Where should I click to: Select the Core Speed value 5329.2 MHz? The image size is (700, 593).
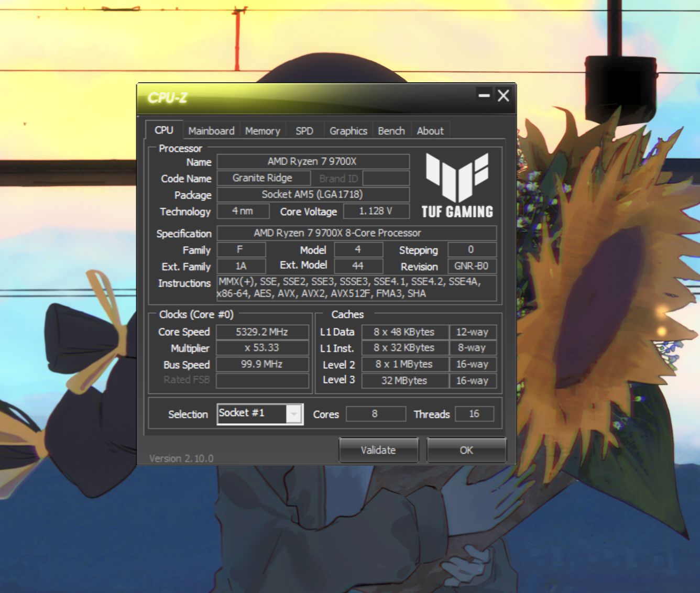pos(262,332)
